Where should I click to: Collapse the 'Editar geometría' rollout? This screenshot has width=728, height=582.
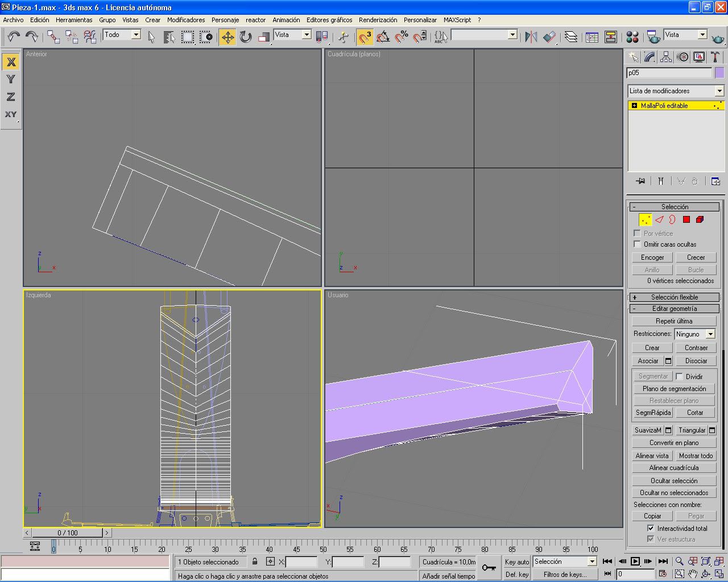675,309
